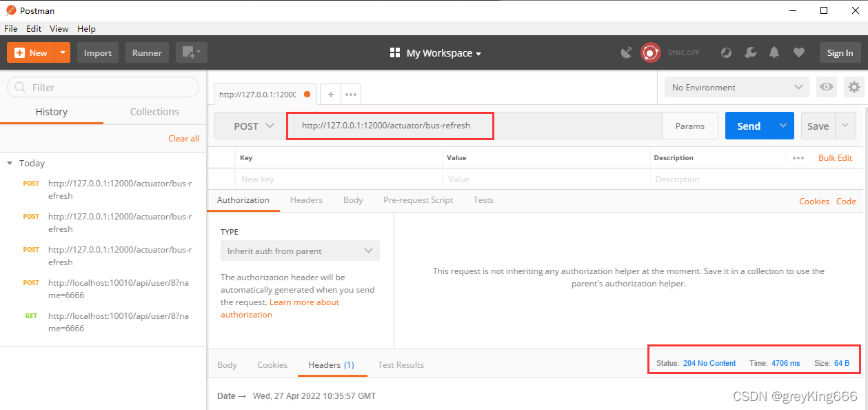Open the Save dropdown arrow
Viewport: 868px width, 410px height.
[846, 126]
